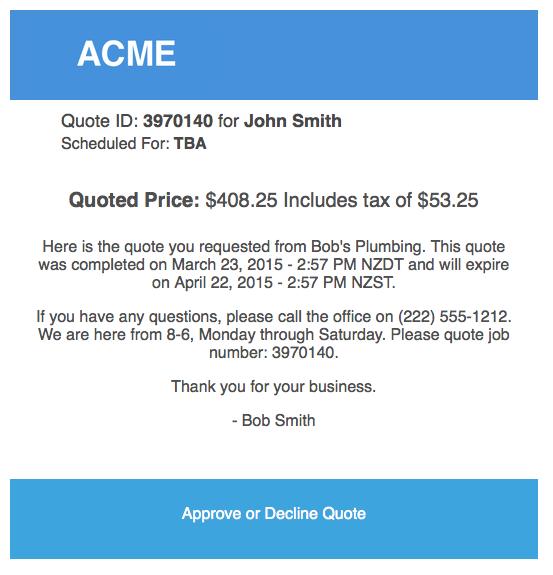553x575 pixels.
Task: Click the Scheduled For label
Action: click(115, 143)
